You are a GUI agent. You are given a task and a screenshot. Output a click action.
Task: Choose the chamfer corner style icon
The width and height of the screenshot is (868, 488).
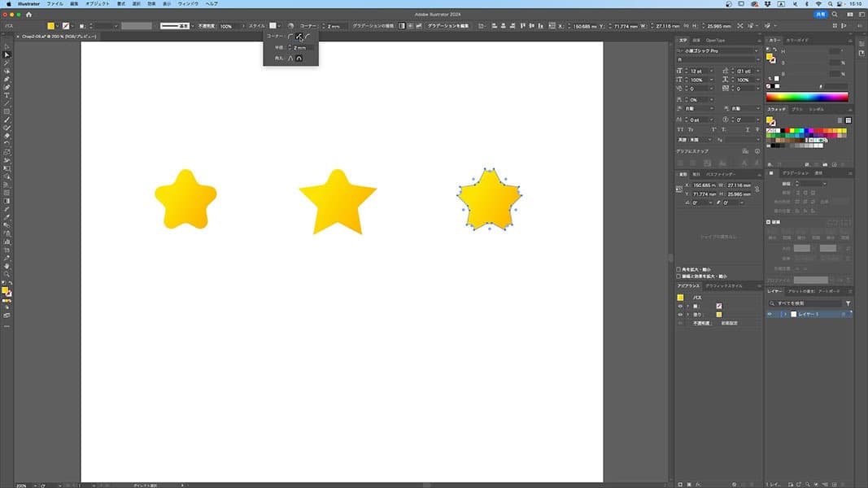(308, 37)
